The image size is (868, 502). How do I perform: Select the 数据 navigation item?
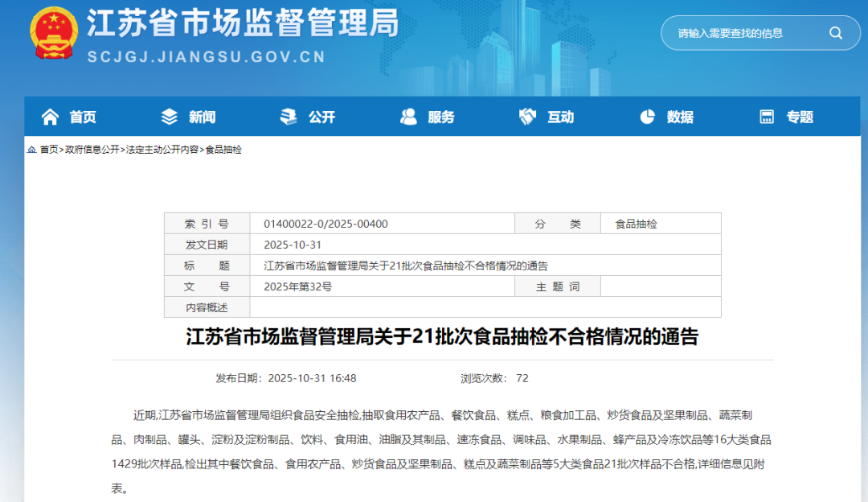pyautogui.click(x=680, y=117)
